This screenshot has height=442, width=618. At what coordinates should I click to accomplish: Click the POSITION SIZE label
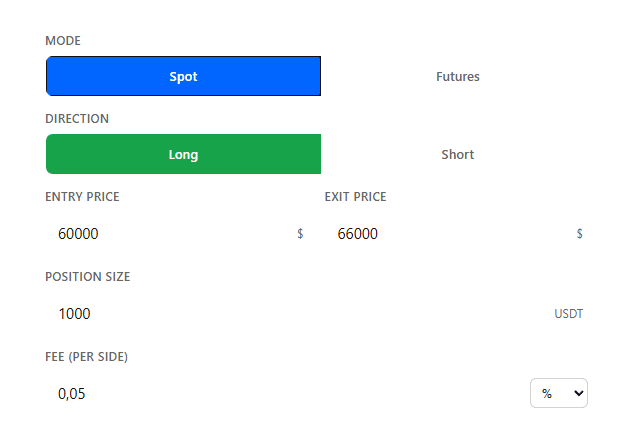(88, 277)
